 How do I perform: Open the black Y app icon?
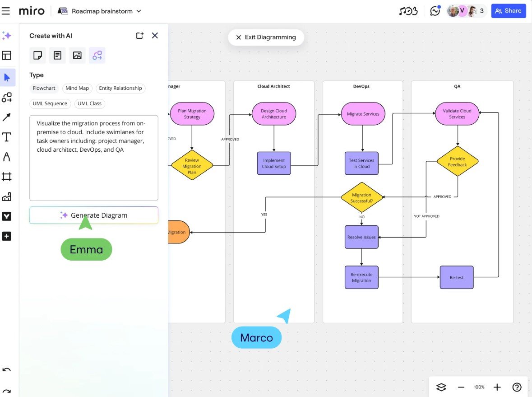(7, 216)
